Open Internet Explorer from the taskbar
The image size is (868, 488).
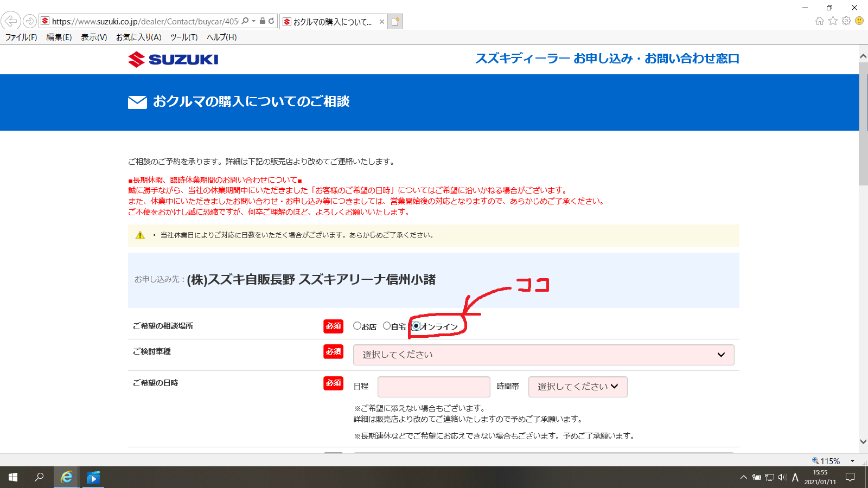coord(66,477)
